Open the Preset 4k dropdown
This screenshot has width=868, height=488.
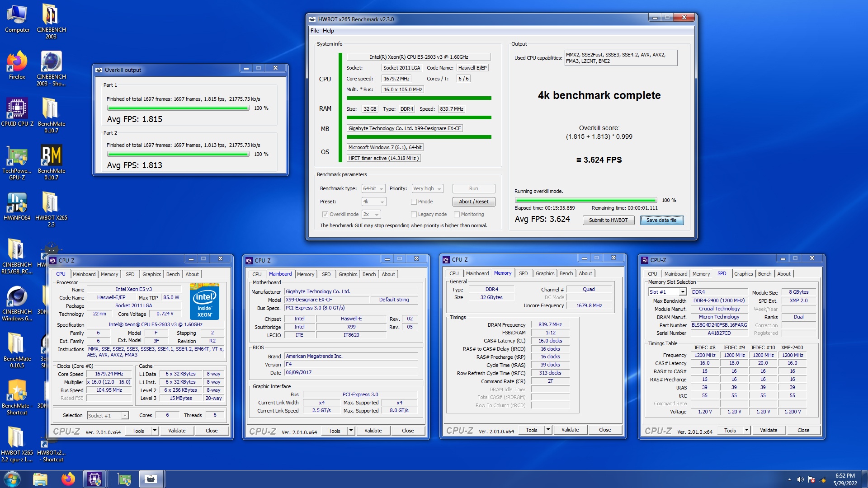(374, 202)
